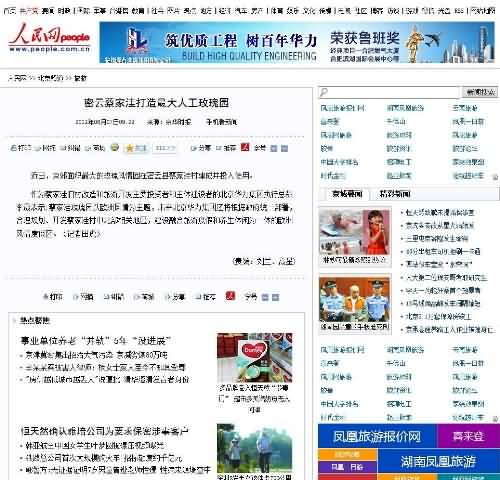
Task: Click into the news search input field
Action: [389, 92]
